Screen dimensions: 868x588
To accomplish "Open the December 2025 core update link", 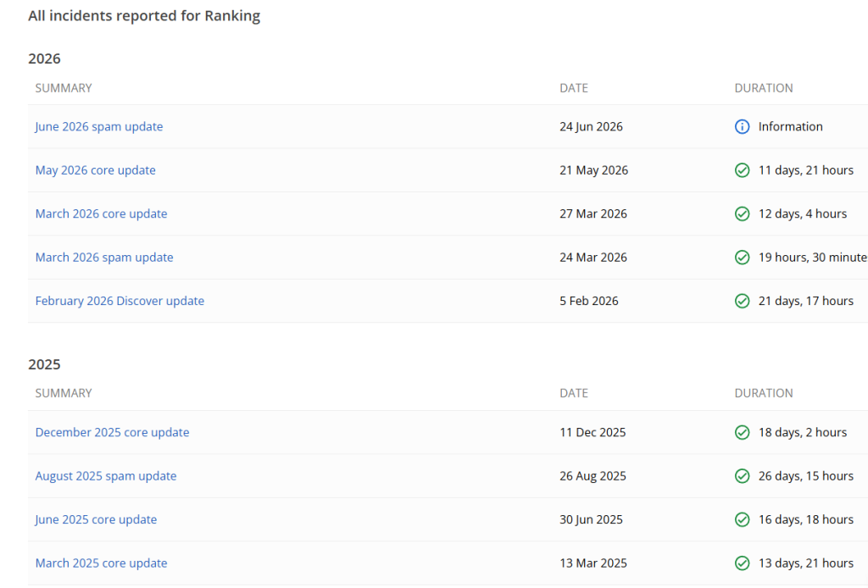I will 113,433.
